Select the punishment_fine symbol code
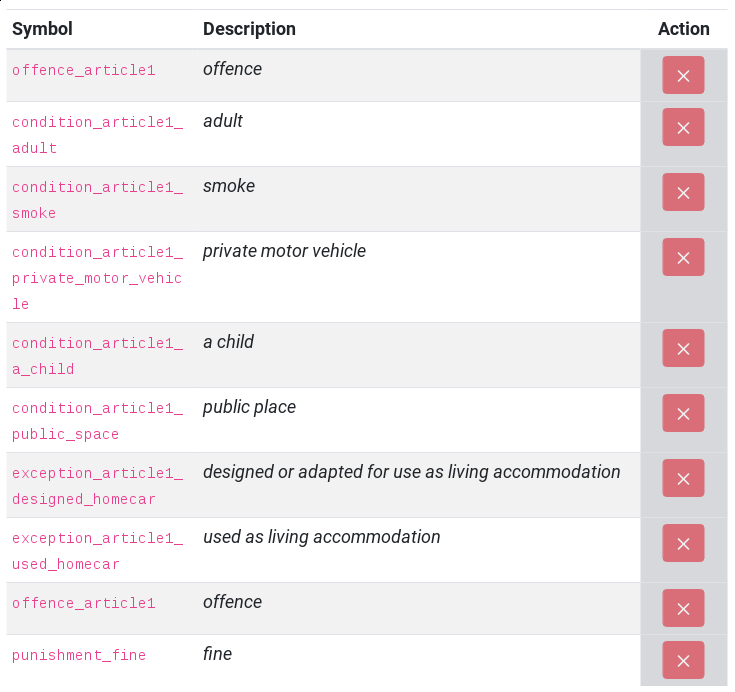735x692 pixels. pyautogui.click(x=79, y=656)
